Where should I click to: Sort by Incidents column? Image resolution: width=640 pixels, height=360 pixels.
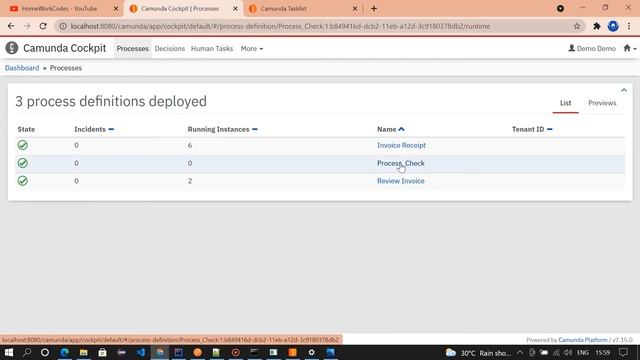[94, 129]
